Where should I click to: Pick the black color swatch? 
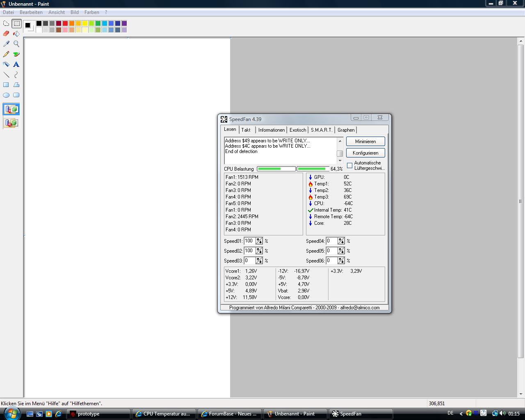click(x=39, y=23)
